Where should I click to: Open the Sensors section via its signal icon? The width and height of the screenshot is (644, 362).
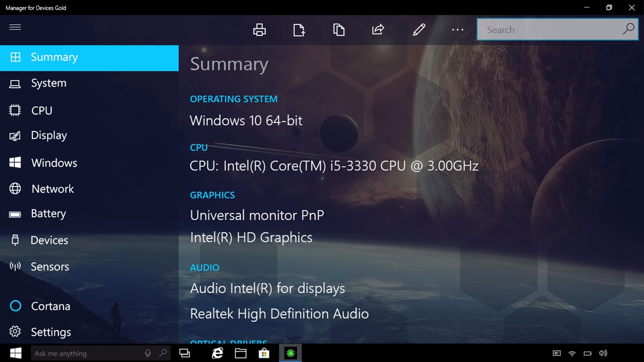pyautogui.click(x=15, y=266)
